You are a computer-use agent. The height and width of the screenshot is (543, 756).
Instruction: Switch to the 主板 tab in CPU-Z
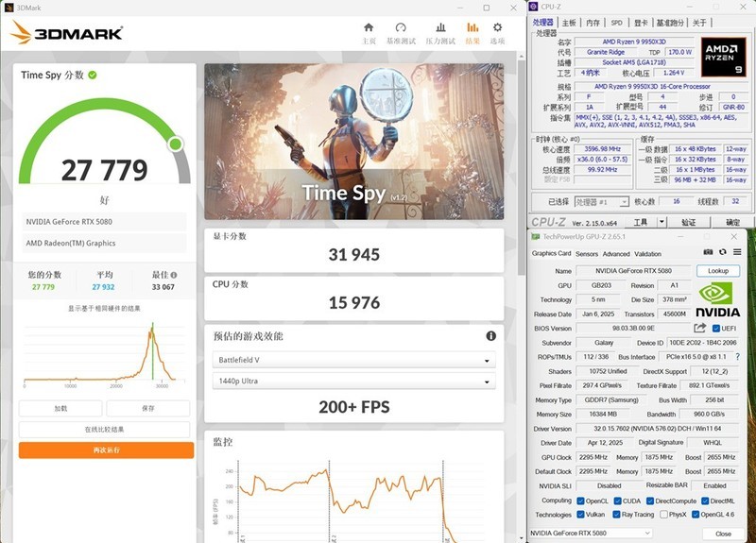click(569, 23)
